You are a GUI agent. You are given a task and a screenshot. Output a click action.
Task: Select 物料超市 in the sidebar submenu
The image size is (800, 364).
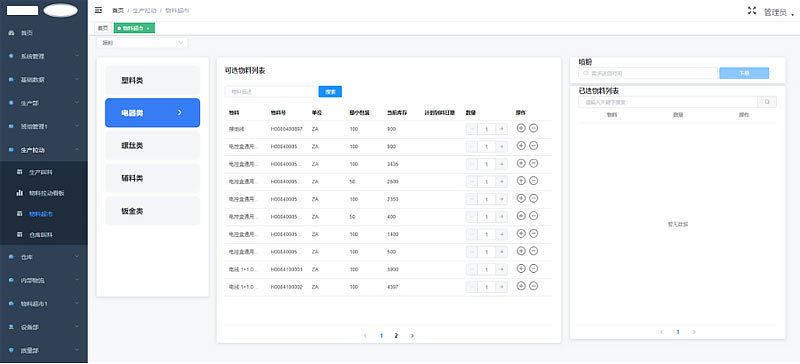click(44, 214)
